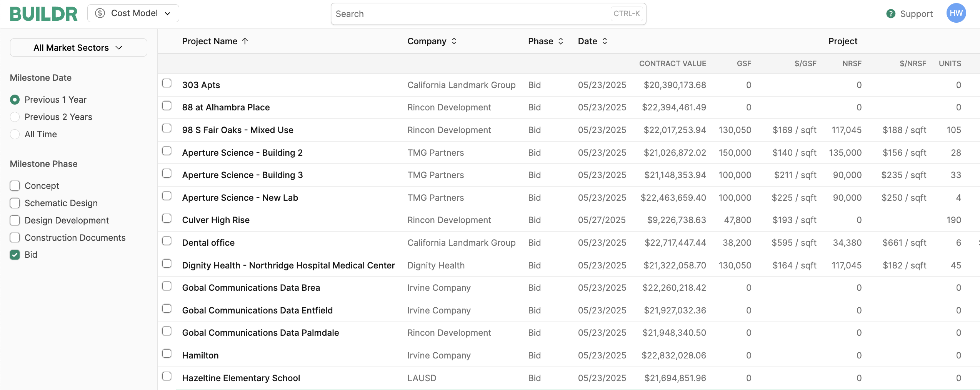This screenshot has width=980, height=390.
Task: Select the 303 Apts row checkbox
Action: point(167,83)
